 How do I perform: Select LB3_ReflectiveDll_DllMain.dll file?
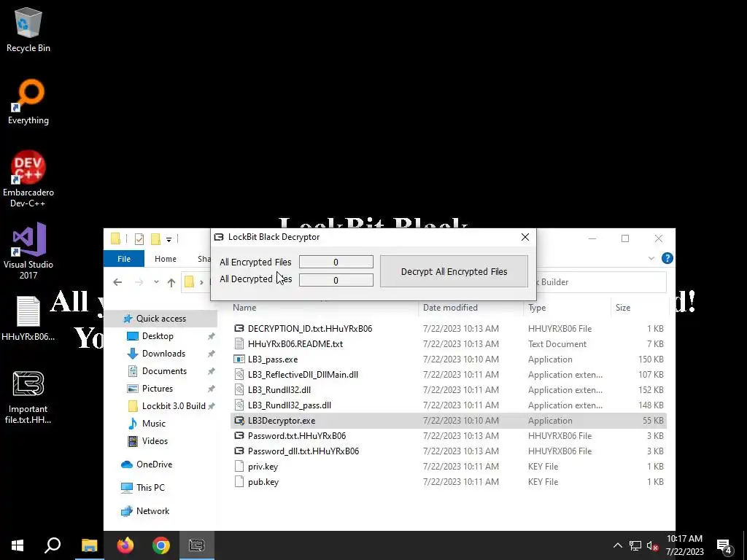[303, 374]
